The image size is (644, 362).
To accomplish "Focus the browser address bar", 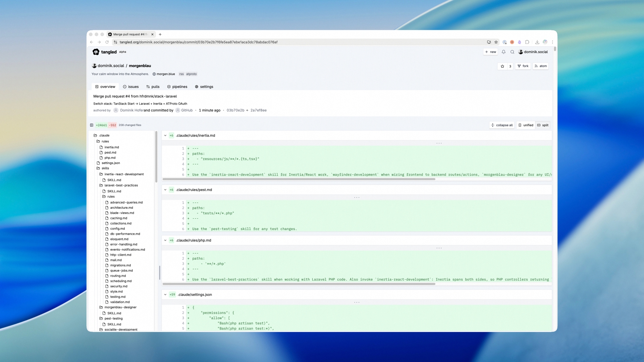I will (x=299, y=42).
